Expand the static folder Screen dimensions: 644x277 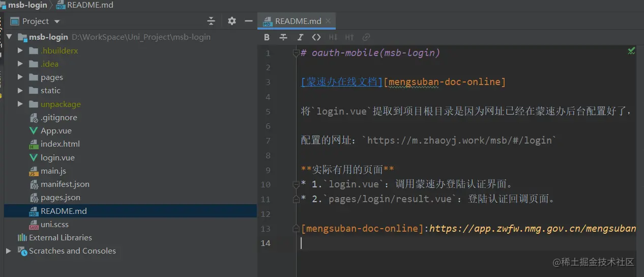click(x=20, y=91)
